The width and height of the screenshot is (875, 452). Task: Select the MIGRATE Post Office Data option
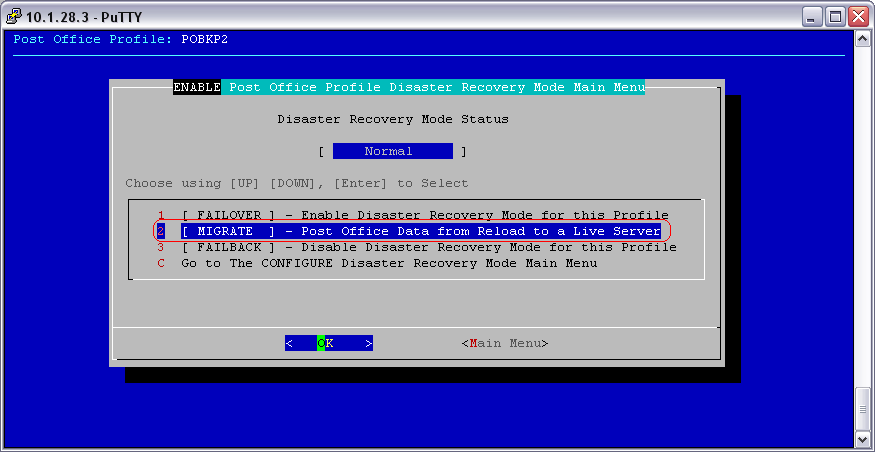[409, 231]
